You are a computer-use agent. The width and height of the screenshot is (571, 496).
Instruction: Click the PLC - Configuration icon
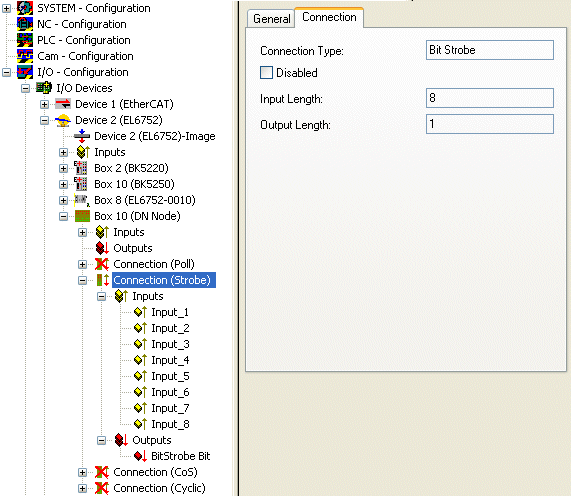pos(25,40)
